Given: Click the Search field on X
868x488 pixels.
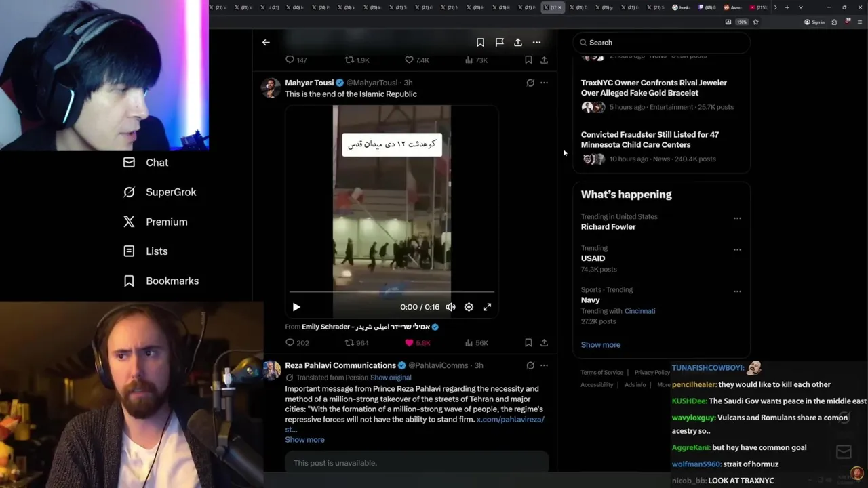Looking at the screenshot, I should tap(661, 42).
